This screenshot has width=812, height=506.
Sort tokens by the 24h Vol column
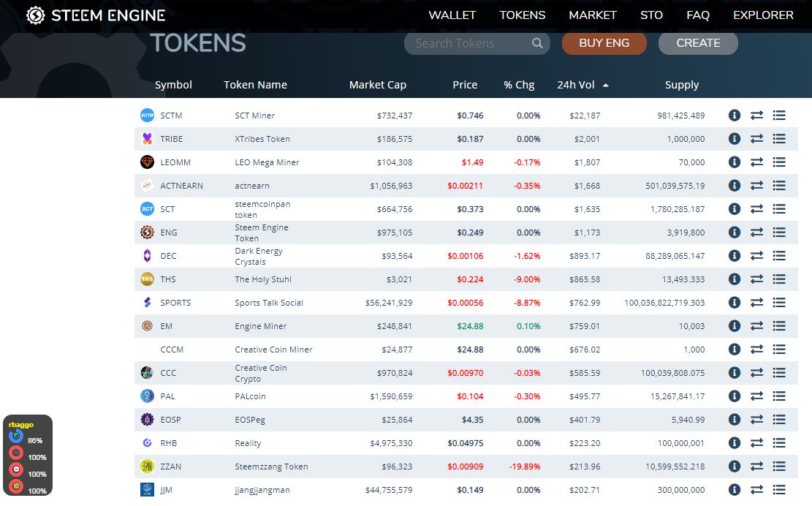pos(576,85)
